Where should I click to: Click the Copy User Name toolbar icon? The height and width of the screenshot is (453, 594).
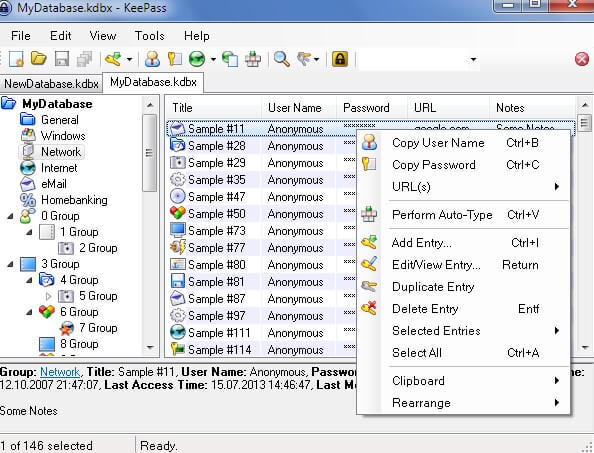click(x=152, y=59)
